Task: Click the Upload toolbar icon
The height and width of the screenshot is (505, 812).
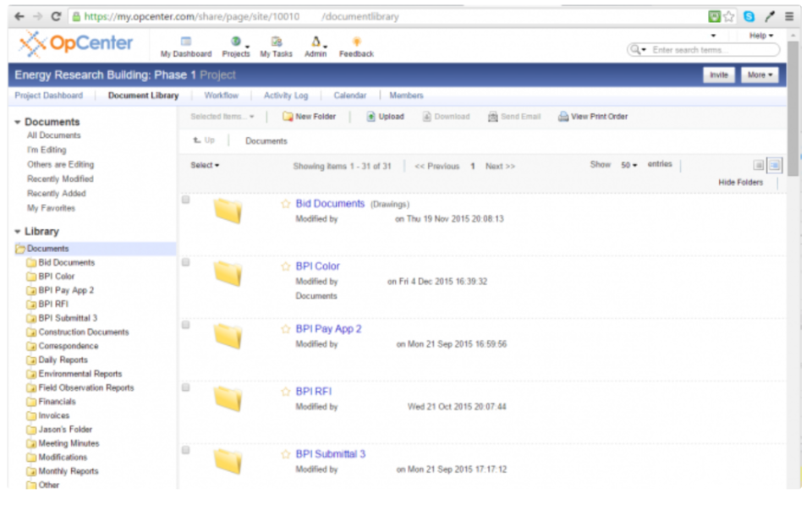Action: coord(371,117)
